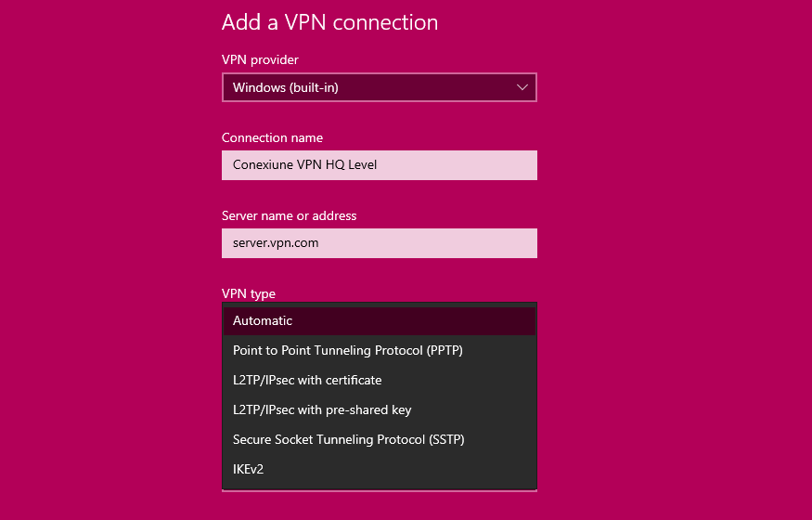
Task: Click the 'Connection name' label
Action: coord(272,137)
